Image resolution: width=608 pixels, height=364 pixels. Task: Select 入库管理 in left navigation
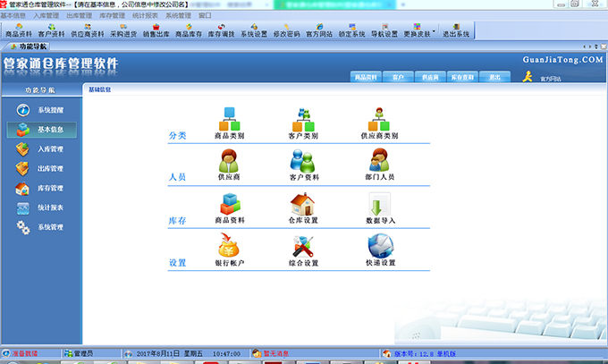point(41,149)
